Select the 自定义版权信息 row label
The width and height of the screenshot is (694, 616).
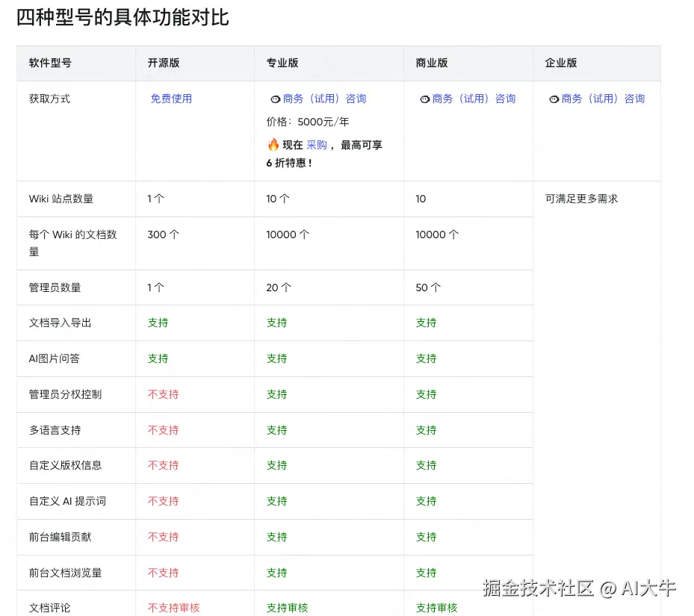point(65,465)
